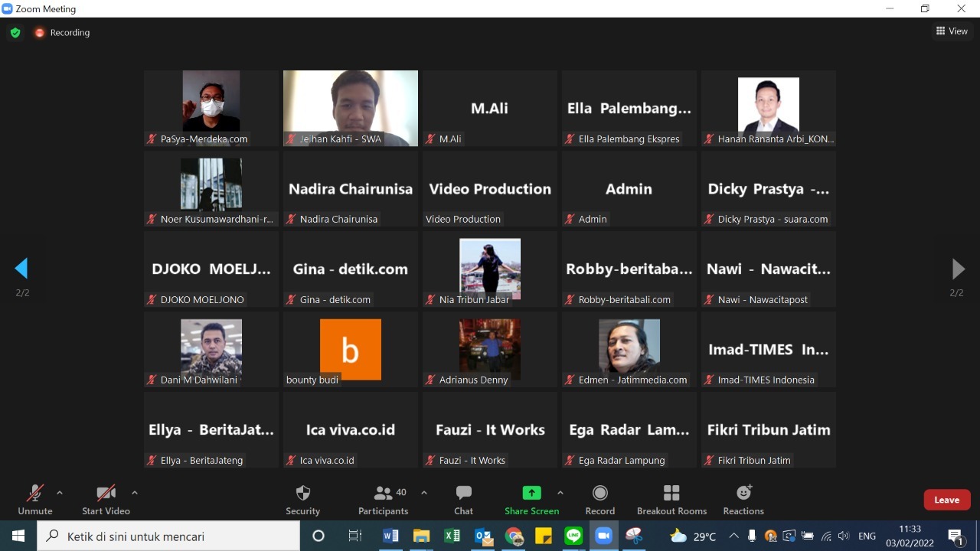Open Outlook from taskbar
Viewport: 980px width, 551px height.
[x=483, y=536]
